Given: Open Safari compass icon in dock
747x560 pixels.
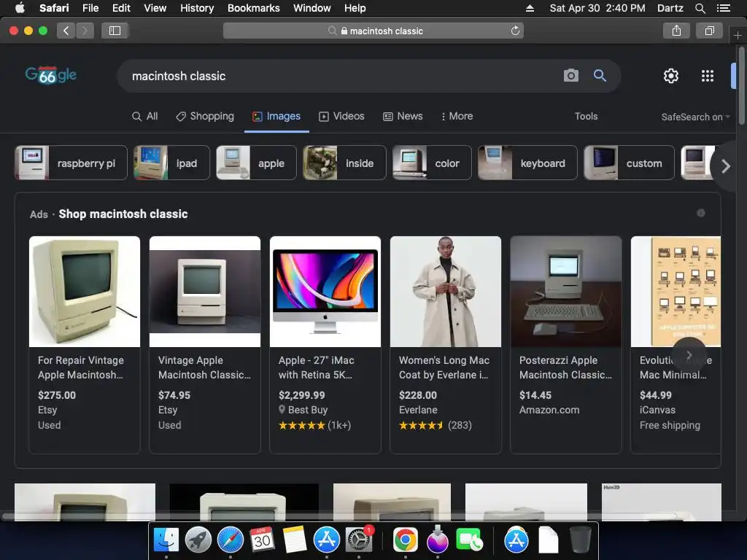Looking at the screenshot, I should [230, 540].
